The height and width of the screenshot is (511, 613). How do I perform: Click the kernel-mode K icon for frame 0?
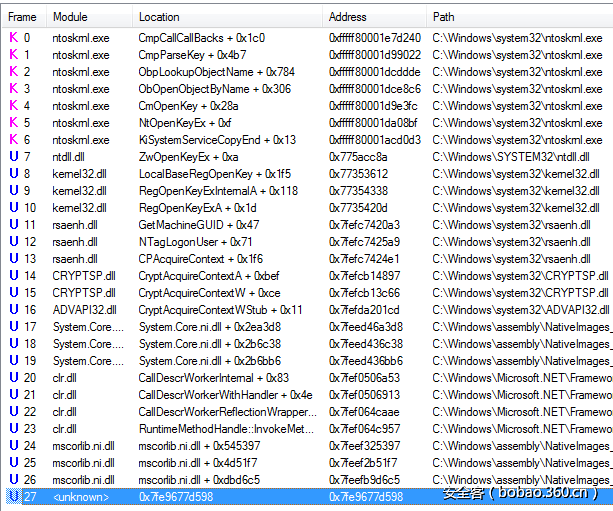[14, 38]
